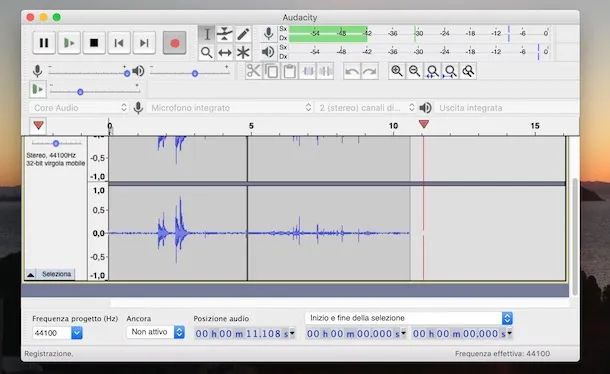Click the Silence audio icon

point(325,71)
